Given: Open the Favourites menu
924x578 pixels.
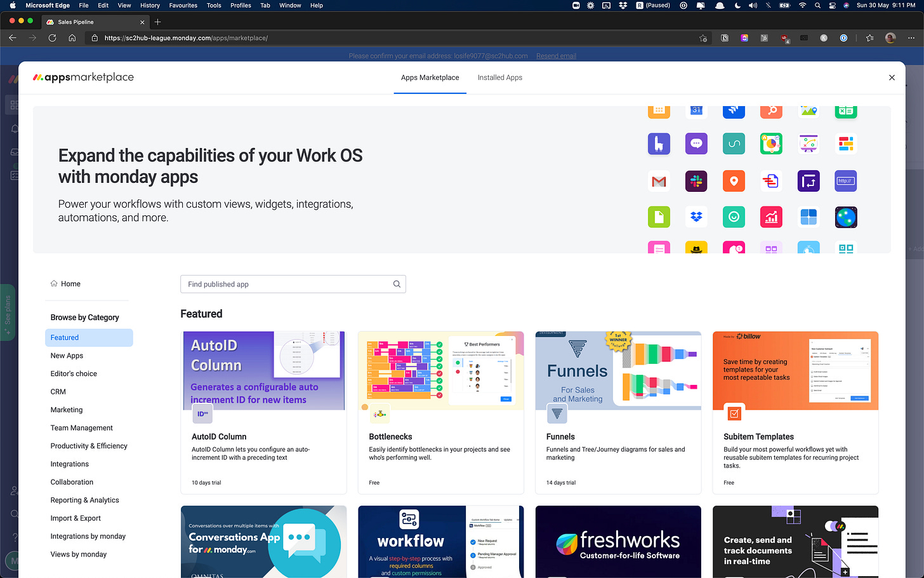Looking at the screenshot, I should [183, 5].
